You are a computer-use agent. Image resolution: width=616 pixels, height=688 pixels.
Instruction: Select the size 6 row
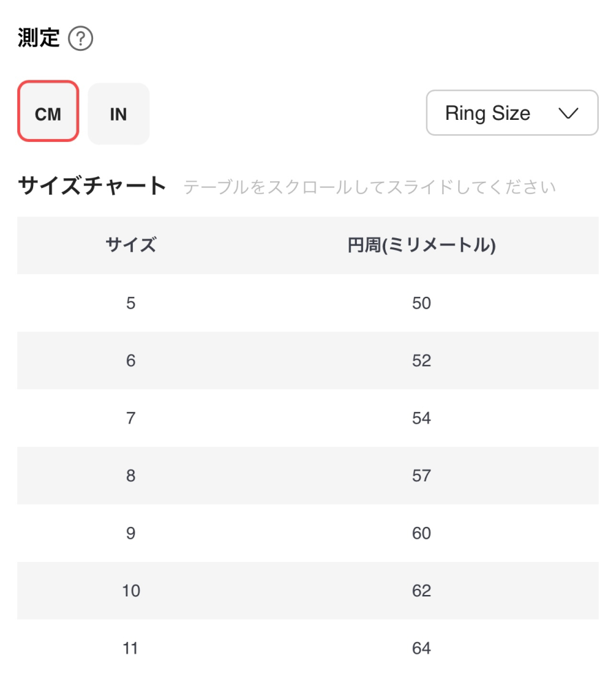click(x=308, y=360)
